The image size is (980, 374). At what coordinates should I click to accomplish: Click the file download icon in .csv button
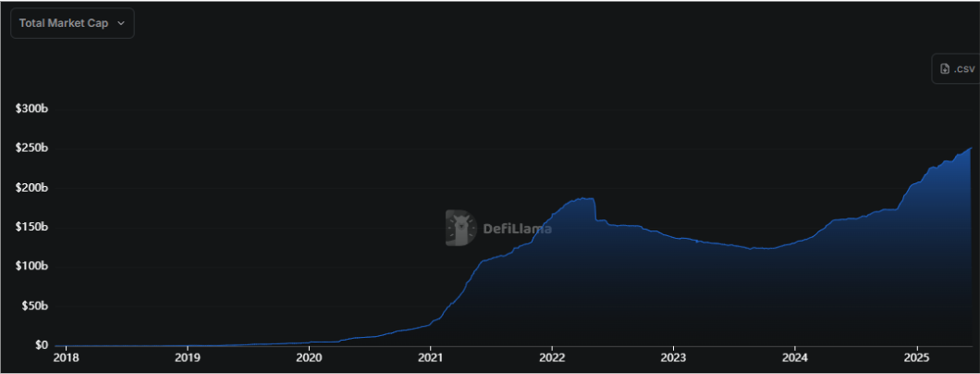click(x=944, y=69)
